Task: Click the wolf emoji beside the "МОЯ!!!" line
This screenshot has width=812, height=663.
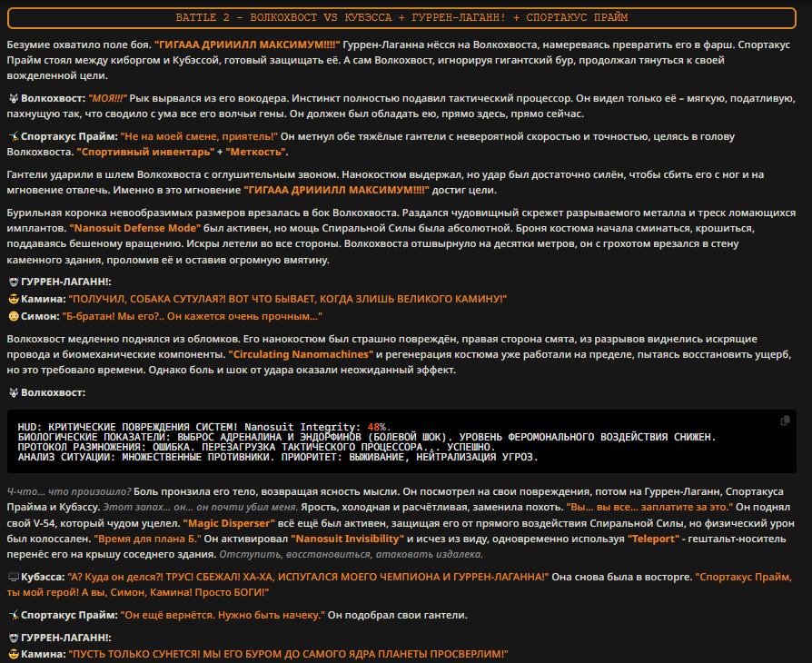Action: click(x=14, y=98)
